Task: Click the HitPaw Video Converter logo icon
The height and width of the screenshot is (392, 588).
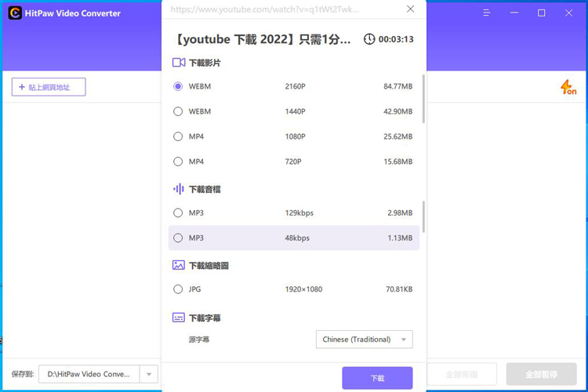Action: click(15, 13)
